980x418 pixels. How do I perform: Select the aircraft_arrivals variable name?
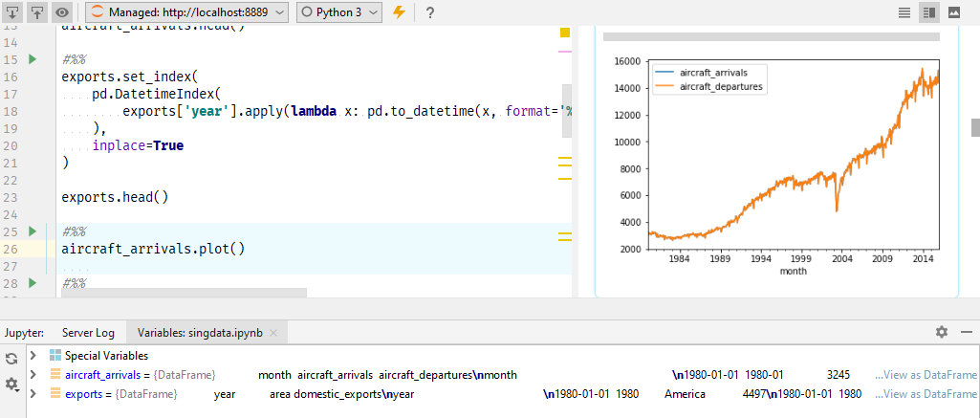104,375
